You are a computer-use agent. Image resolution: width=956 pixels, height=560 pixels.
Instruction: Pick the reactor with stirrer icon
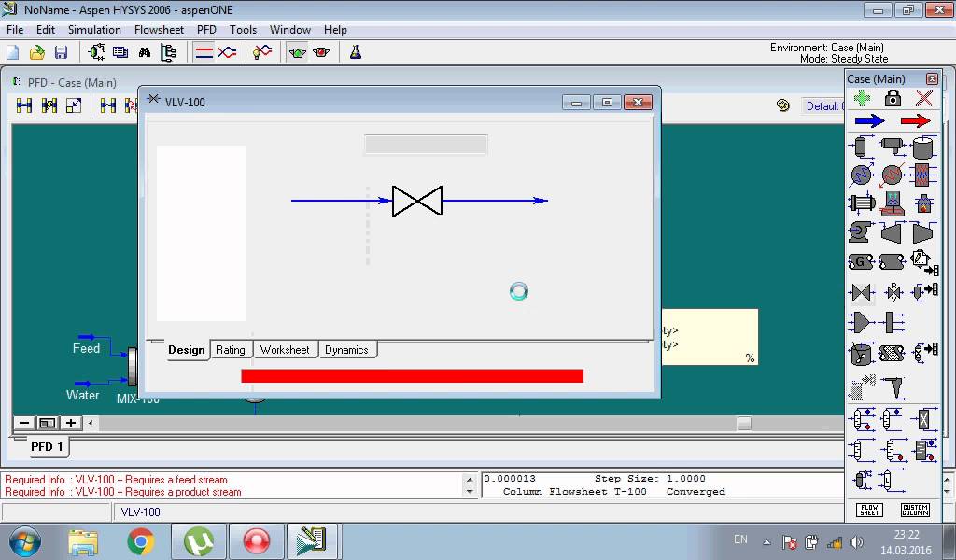pos(861,354)
